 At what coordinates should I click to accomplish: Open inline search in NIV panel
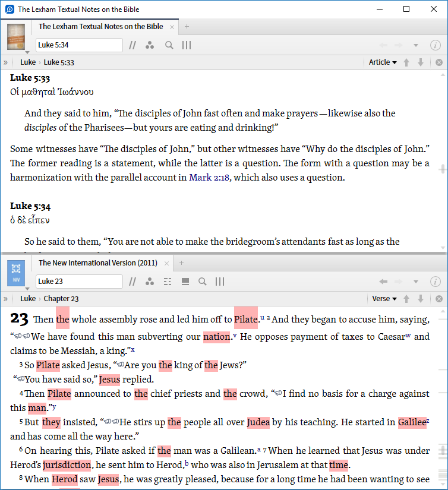203,282
